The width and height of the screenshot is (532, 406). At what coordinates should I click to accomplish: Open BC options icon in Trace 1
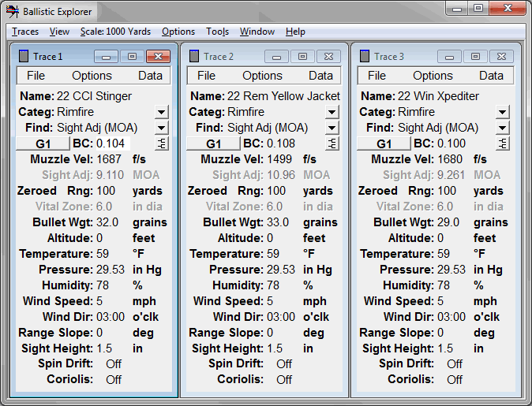[162, 143]
